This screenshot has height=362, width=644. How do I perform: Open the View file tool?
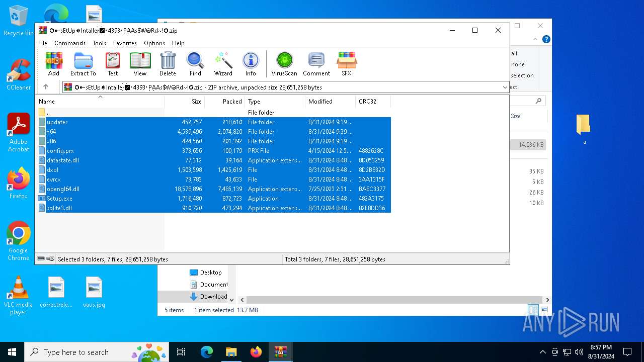140,64
